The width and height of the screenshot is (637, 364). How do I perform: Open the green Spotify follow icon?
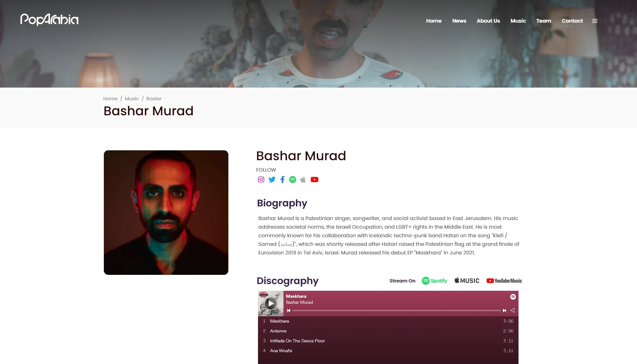292,180
